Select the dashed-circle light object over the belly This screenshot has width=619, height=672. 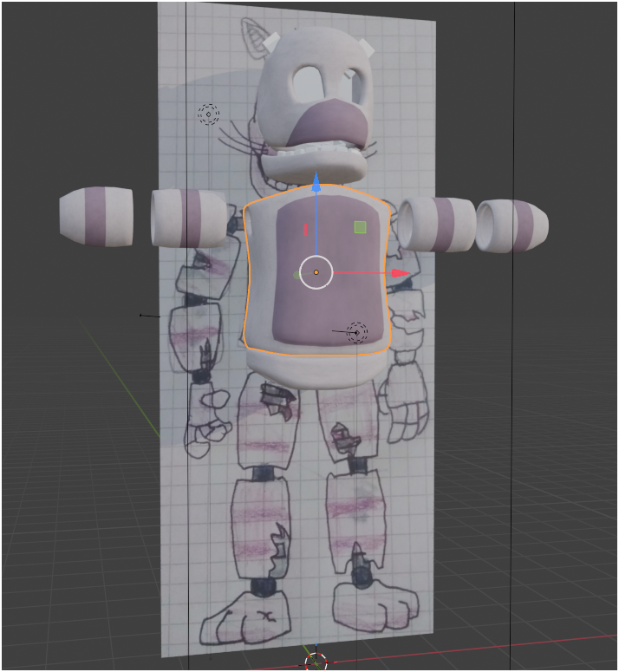357,333
